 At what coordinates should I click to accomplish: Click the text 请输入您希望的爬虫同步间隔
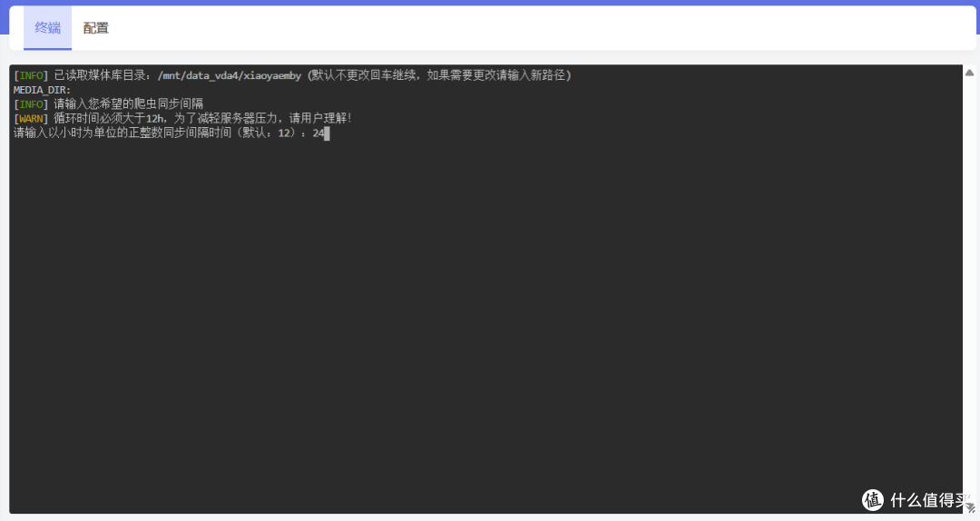[129, 104]
